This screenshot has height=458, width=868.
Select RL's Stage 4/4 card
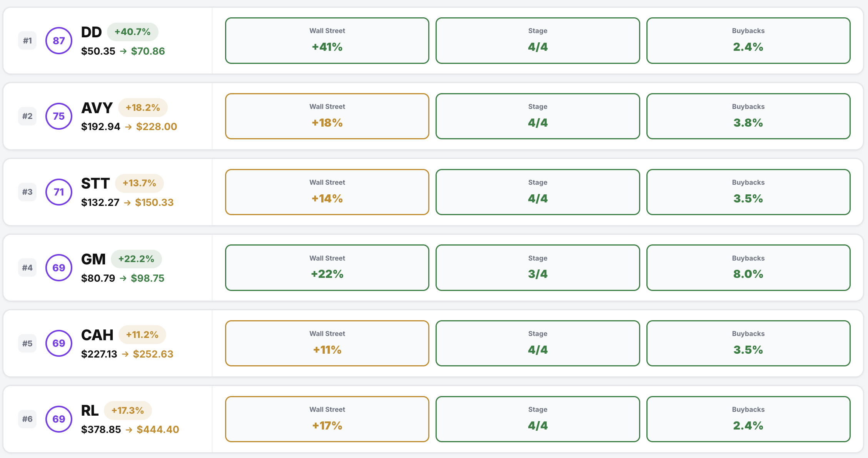pyautogui.click(x=537, y=419)
